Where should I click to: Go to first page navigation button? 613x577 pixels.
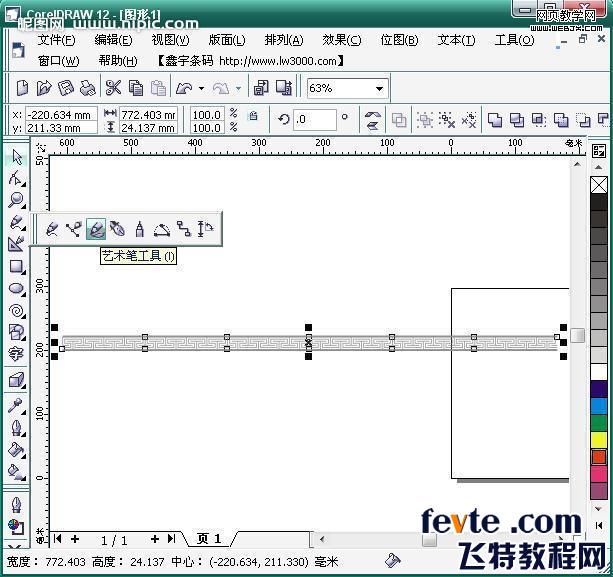(57, 539)
